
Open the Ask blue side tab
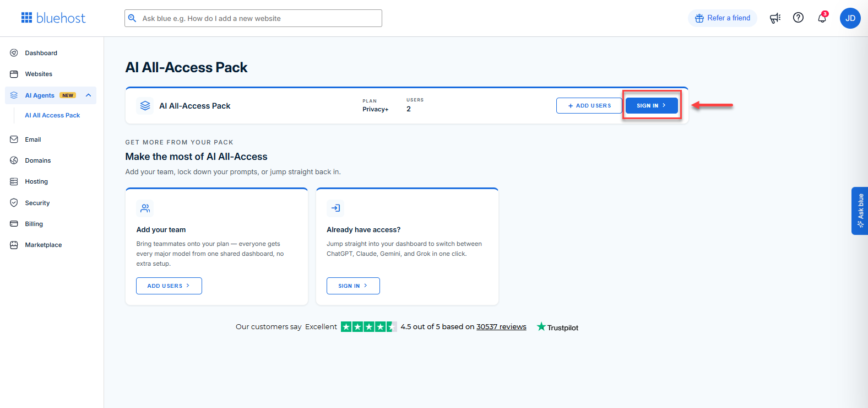pyautogui.click(x=860, y=211)
